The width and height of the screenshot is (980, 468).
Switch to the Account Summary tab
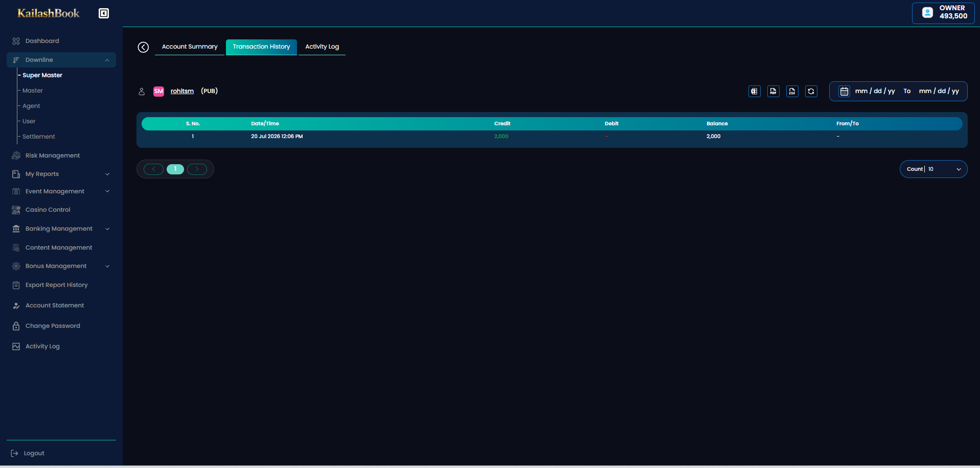pyautogui.click(x=190, y=47)
